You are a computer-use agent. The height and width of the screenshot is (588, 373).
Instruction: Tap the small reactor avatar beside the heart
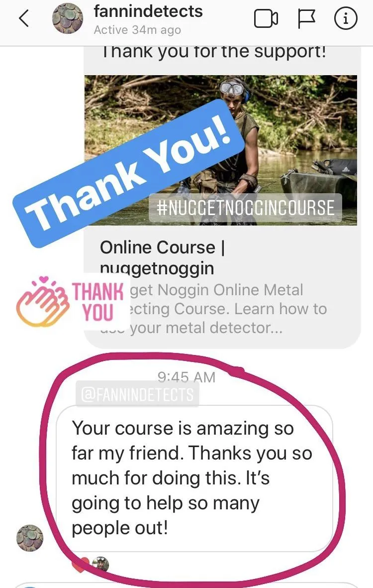point(100,565)
